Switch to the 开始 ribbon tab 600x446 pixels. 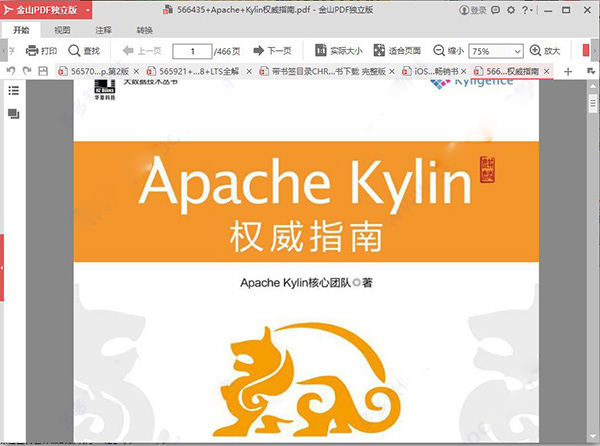(21, 30)
